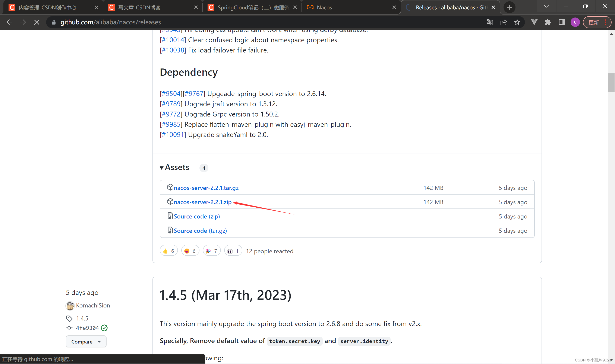This screenshot has height=364, width=615.
Task: Go back using browser back arrow
Action: click(9, 22)
